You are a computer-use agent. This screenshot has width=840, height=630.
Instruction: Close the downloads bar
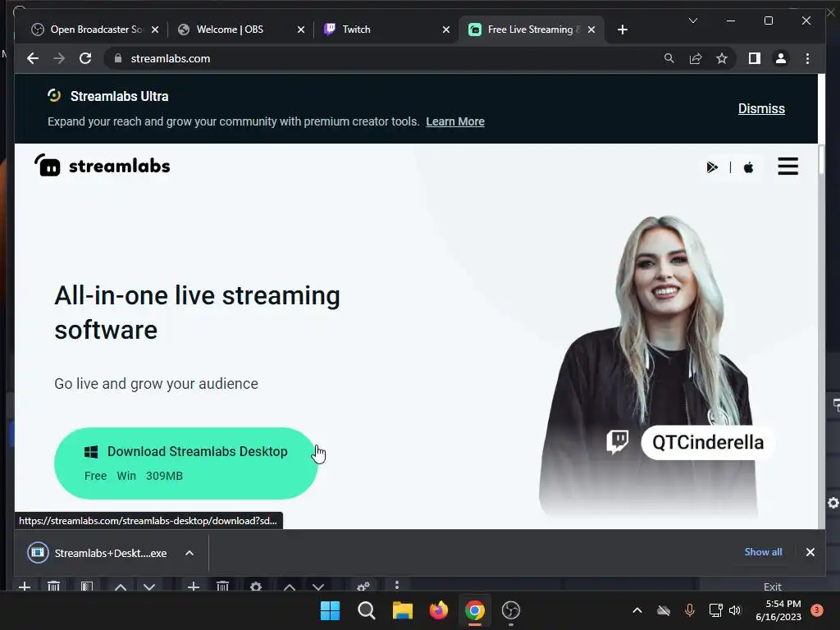click(810, 552)
